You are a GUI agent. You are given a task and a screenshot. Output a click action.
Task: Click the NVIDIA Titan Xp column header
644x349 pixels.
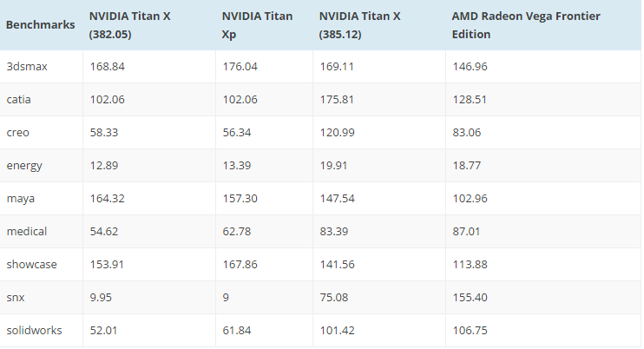pyautogui.click(x=257, y=25)
